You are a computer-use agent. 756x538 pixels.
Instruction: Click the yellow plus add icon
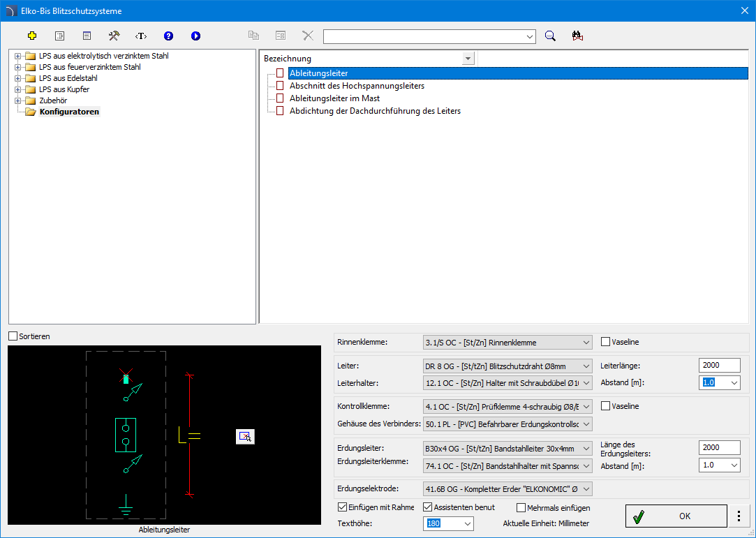click(32, 36)
